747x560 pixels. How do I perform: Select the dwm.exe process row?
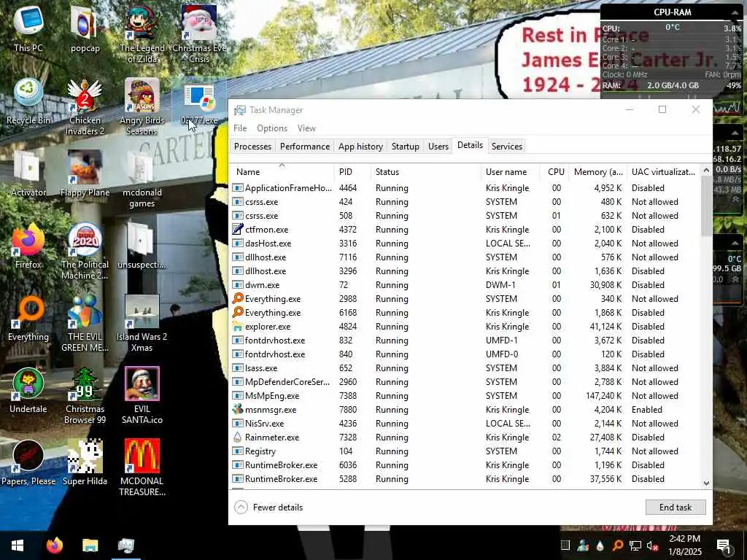tap(466, 285)
